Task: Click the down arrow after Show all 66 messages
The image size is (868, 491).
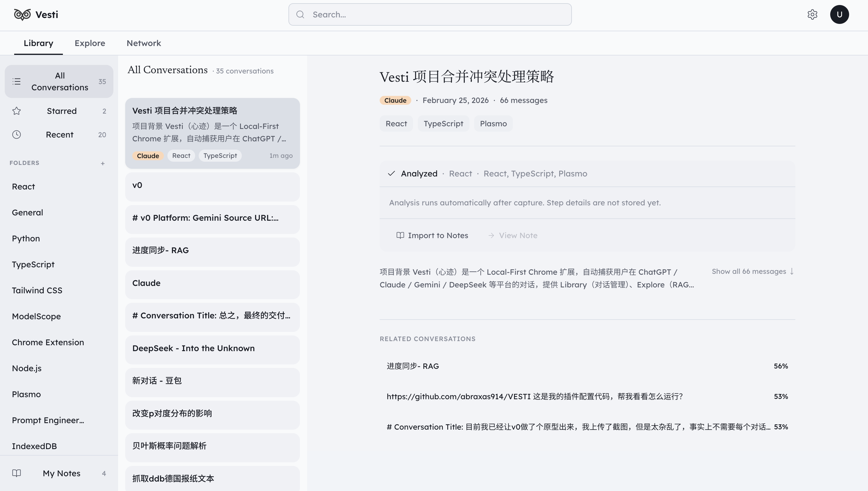Action: pyautogui.click(x=792, y=271)
